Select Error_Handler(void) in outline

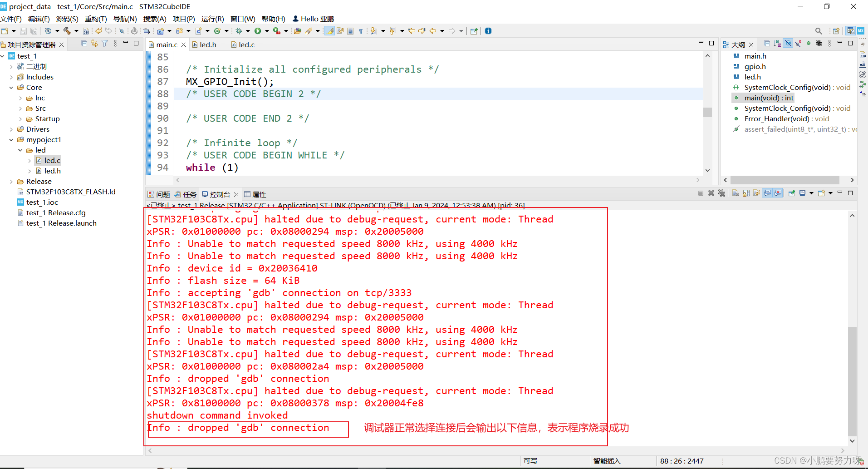point(786,119)
